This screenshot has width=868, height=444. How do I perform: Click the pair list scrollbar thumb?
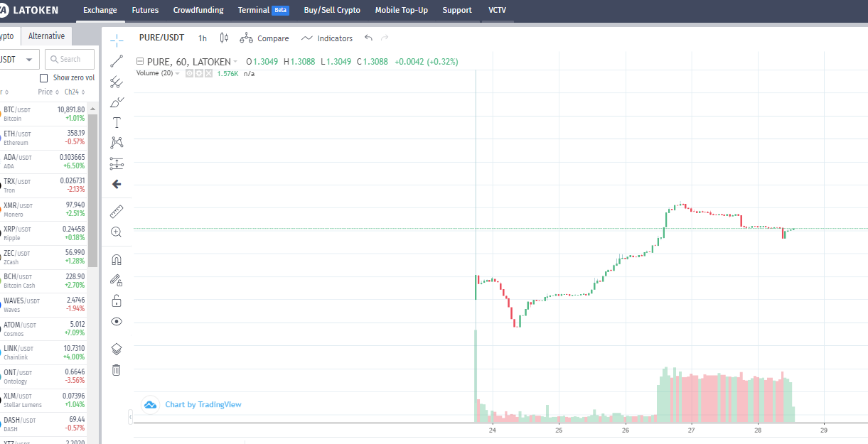pyautogui.click(x=92, y=190)
